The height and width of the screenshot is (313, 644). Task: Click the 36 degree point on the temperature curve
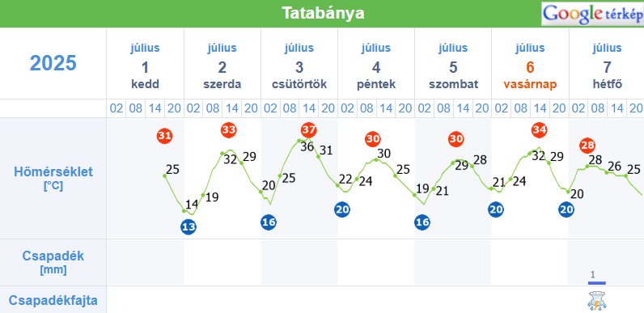[299, 141]
